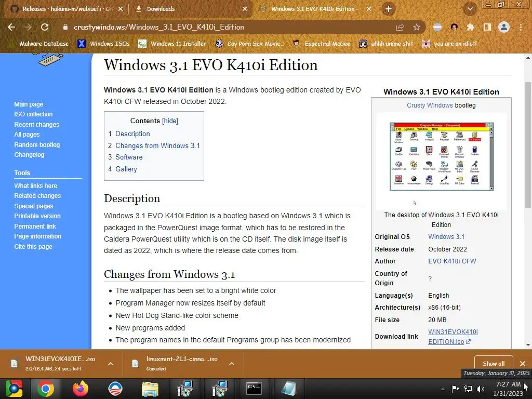Jump to Software in contents
Screen dimensions: 532x399
pyautogui.click(x=129, y=157)
